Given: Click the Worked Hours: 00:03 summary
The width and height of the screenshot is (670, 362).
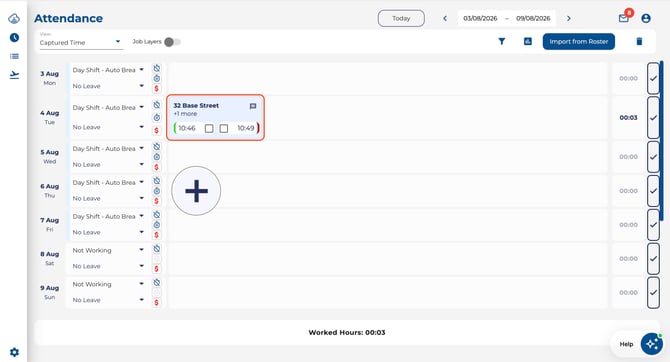Looking at the screenshot, I should click(x=347, y=333).
